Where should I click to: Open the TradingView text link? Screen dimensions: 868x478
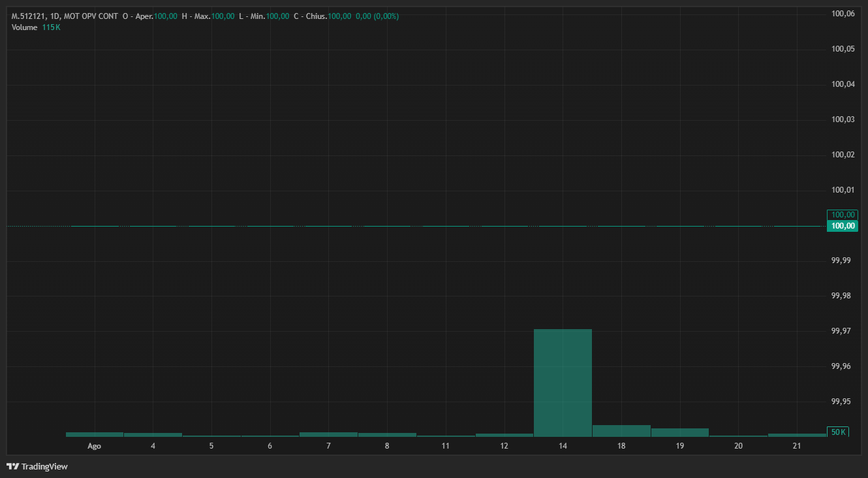(x=44, y=466)
